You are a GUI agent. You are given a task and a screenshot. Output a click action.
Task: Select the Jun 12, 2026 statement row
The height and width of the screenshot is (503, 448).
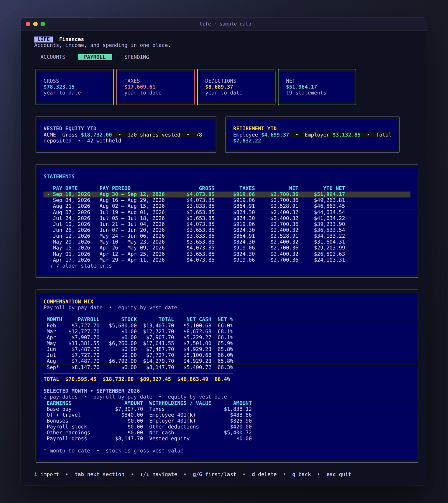coord(227,236)
